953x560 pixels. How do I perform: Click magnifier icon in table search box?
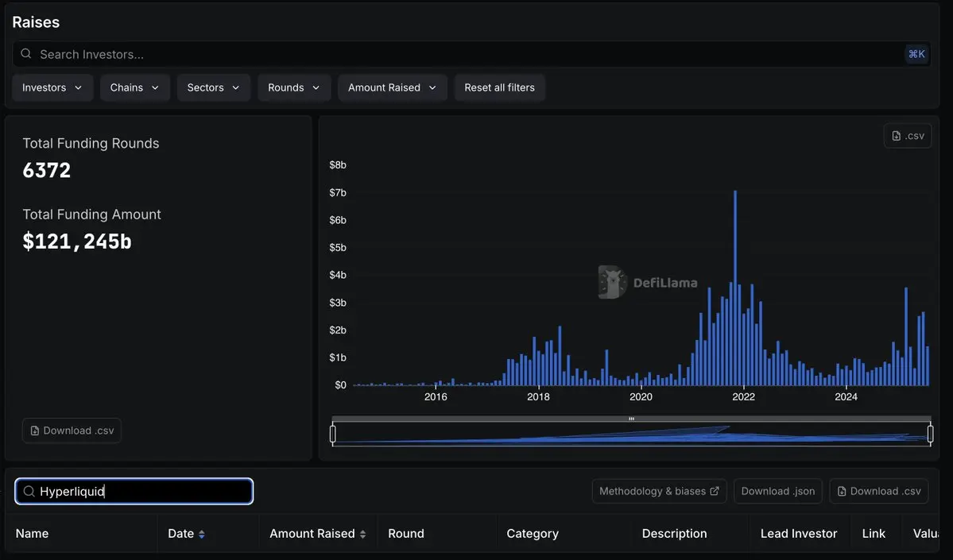(x=29, y=491)
